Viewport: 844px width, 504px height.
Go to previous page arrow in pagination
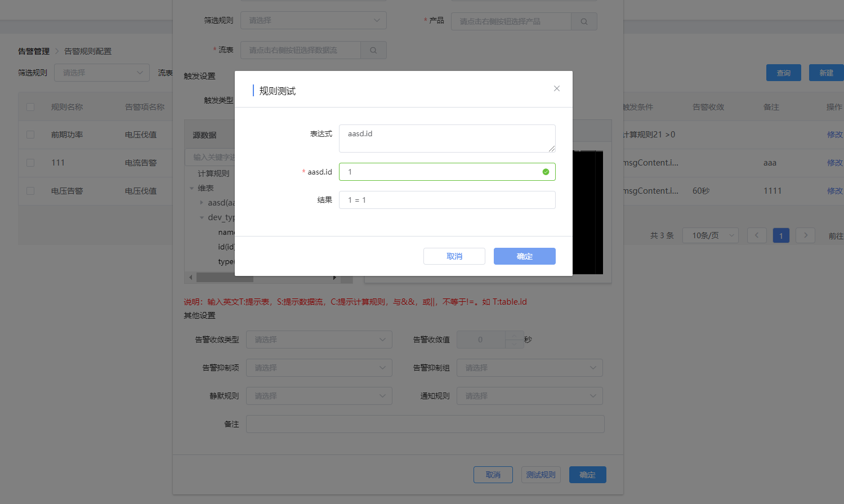coord(756,235)
